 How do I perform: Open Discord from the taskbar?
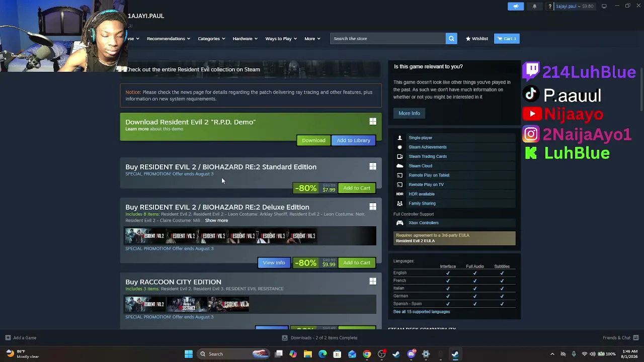(x=411, y=354)
